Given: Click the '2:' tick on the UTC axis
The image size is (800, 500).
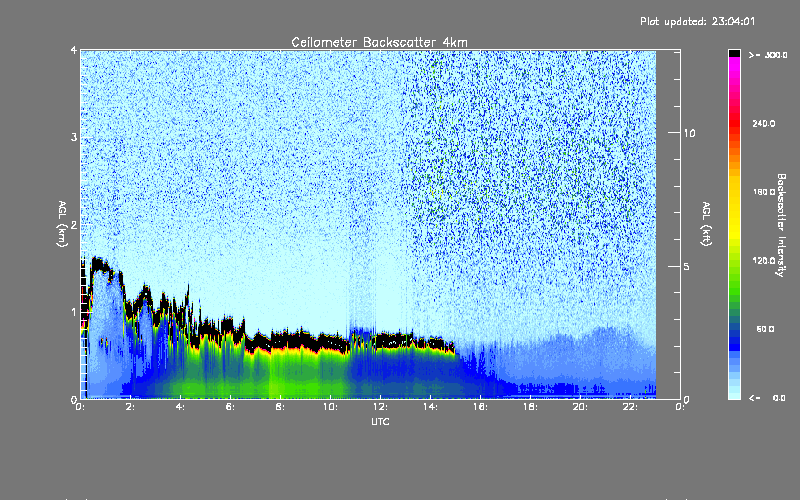Looking at the screenshot, I should 130,407.
